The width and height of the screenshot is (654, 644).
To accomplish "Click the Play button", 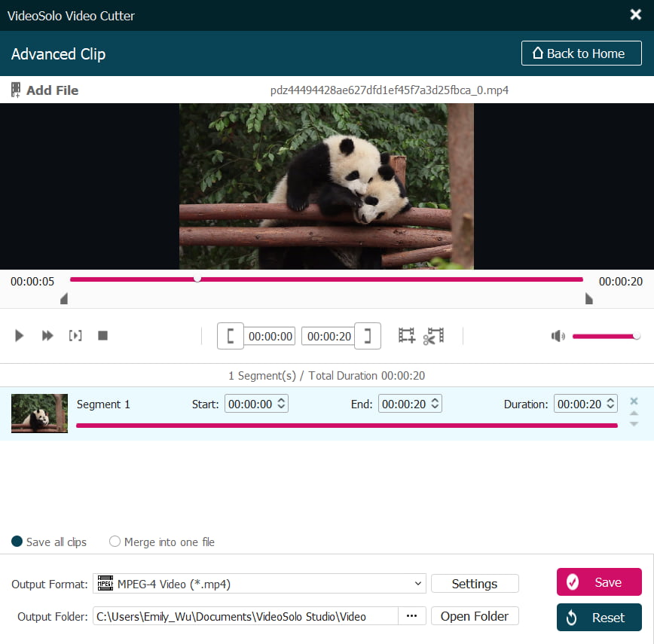I will [20, 336].
